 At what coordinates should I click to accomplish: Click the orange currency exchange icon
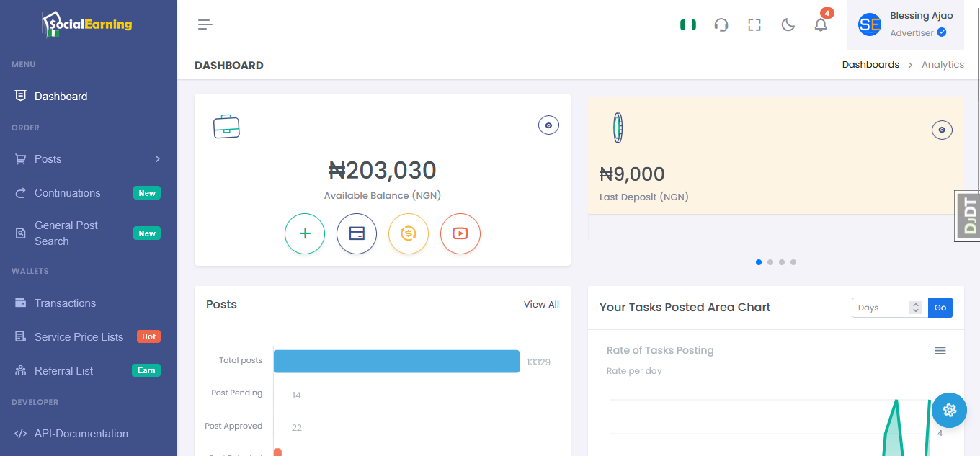[409, 233]
